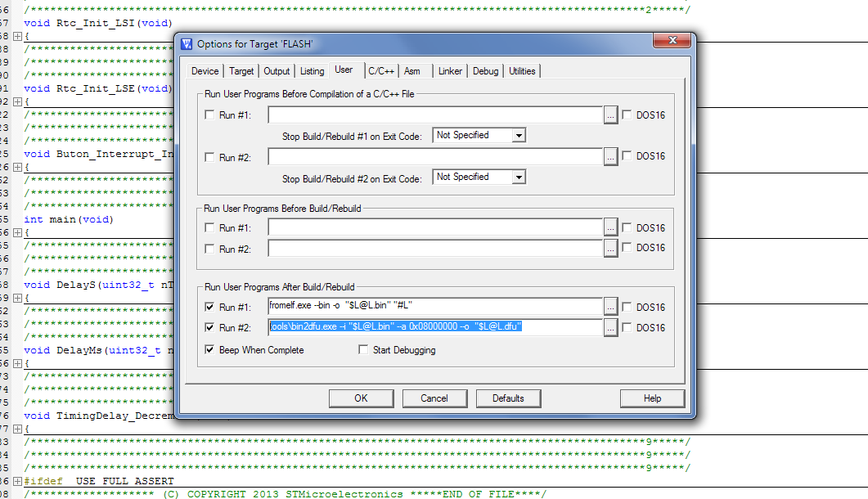Switch to the Target tab
This screenshot has height=499, width=868.
(241, 71)
